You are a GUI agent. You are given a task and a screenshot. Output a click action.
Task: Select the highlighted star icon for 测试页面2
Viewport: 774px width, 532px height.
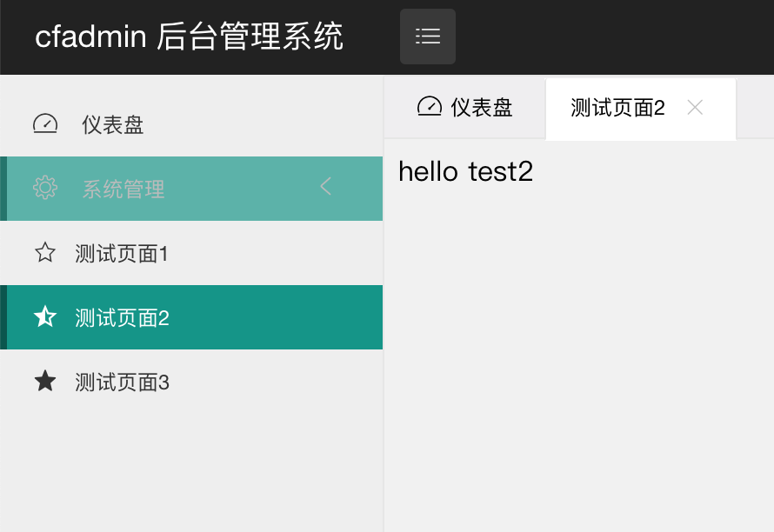[x=45, y=317]
